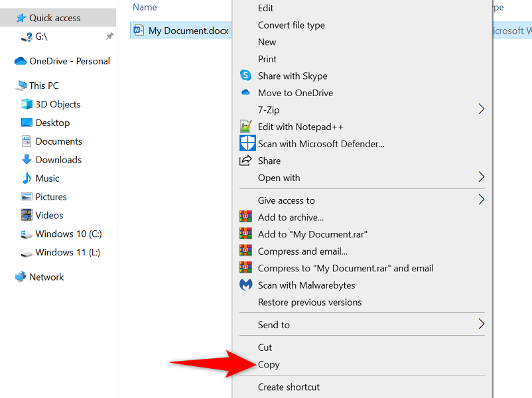Sort files by the Name column header

(145, 7)
